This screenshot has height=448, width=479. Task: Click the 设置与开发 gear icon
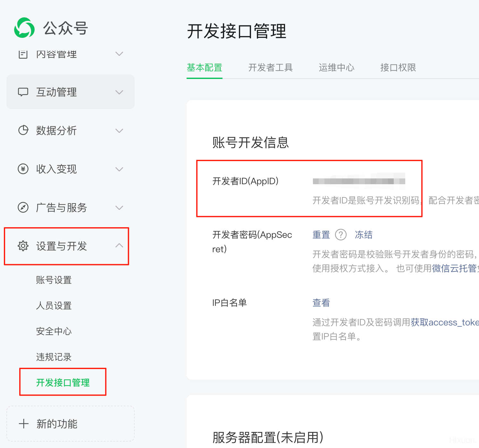(23, 246)
